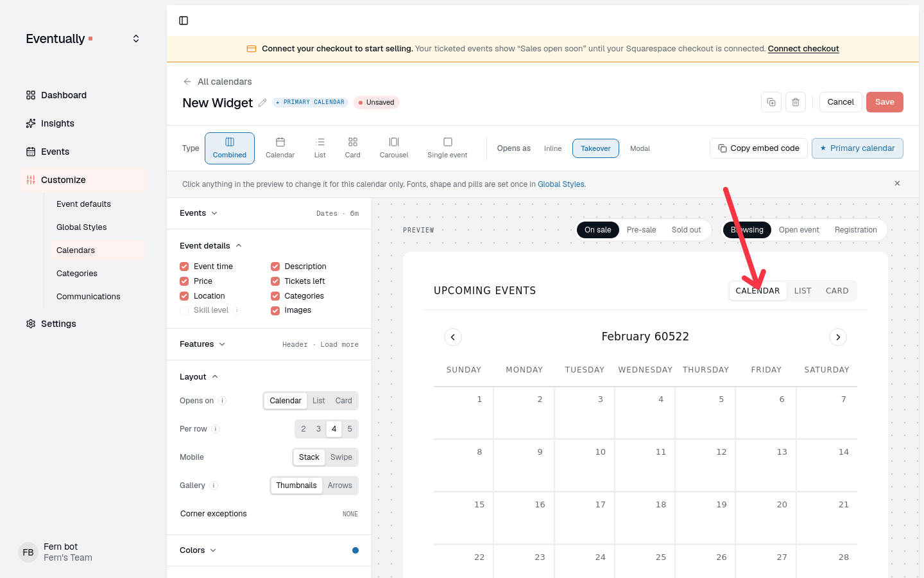Click Copy embed code
This screenshot has width=924, height=578.
[758, 148]
